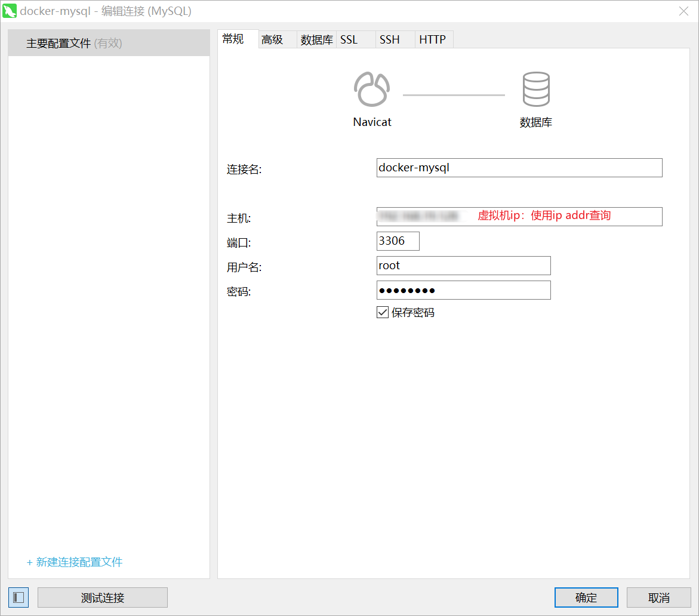The width and height of the screenshot is (699, 616).
Task: Click the 主机 label
Action: point(239,218)
